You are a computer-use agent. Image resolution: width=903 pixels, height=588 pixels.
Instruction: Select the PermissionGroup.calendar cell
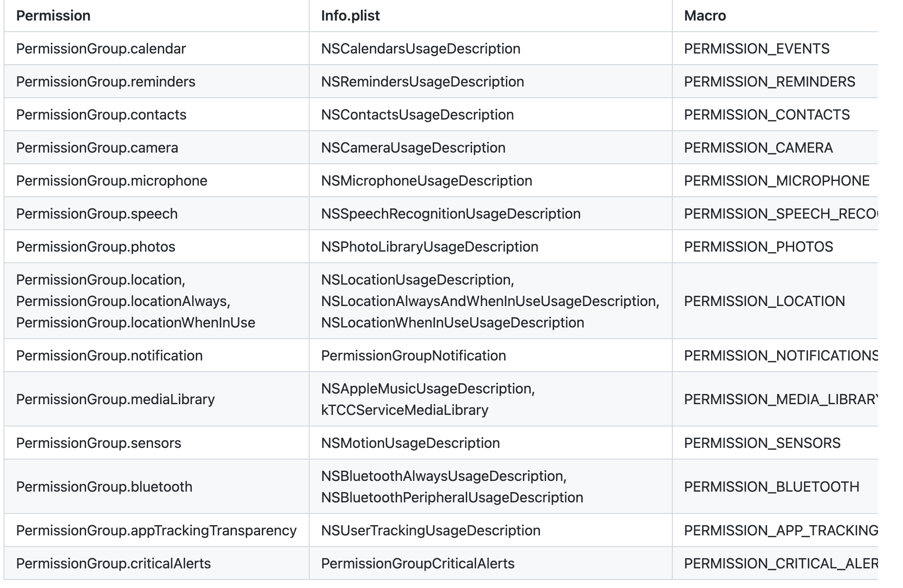point(101,49)
